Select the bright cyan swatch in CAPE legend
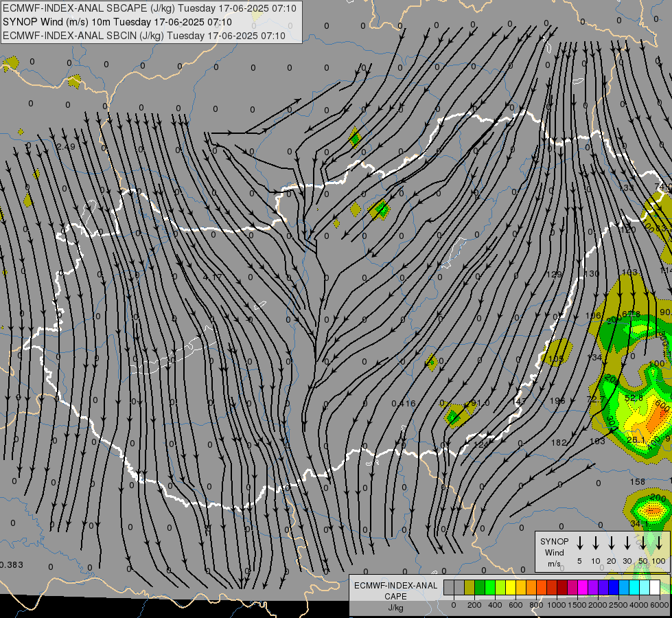 pyautogui.click(x=634, y=587)
